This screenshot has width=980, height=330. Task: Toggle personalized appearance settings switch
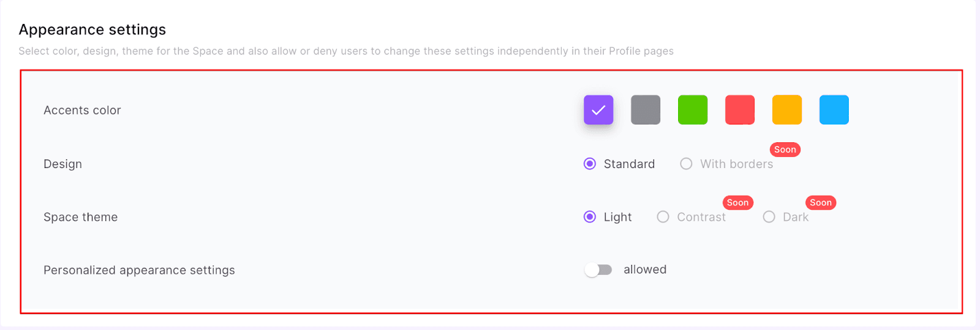point(598,270)
